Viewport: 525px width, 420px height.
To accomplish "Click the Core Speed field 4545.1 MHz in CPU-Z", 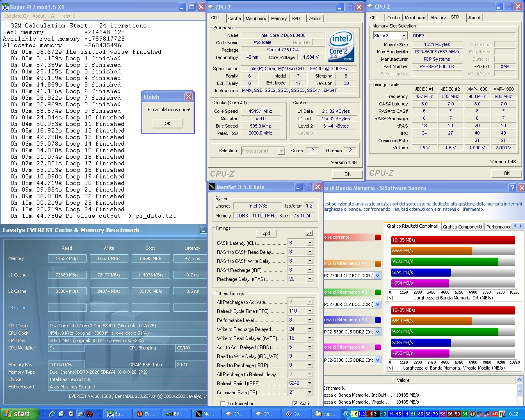I will (260, 111).
